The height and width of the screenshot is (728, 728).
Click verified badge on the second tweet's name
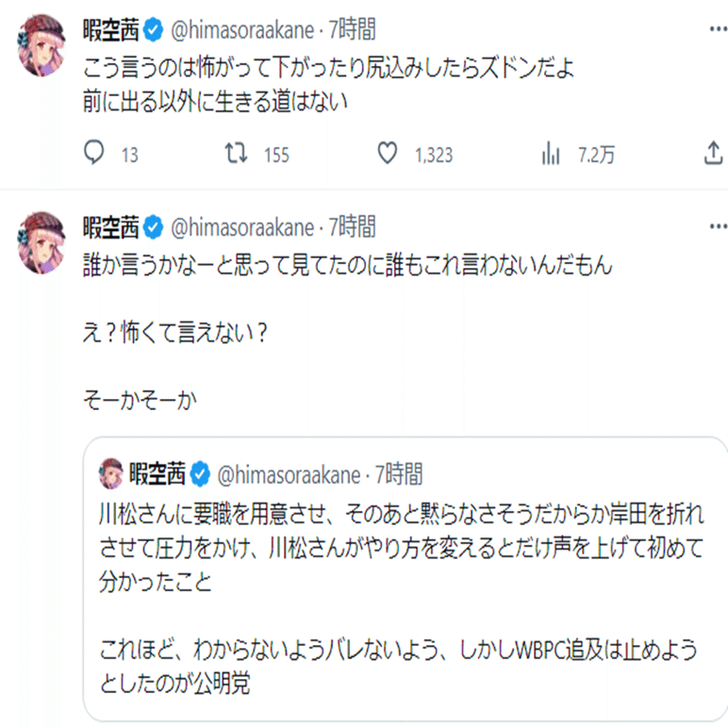pos(154,227)
